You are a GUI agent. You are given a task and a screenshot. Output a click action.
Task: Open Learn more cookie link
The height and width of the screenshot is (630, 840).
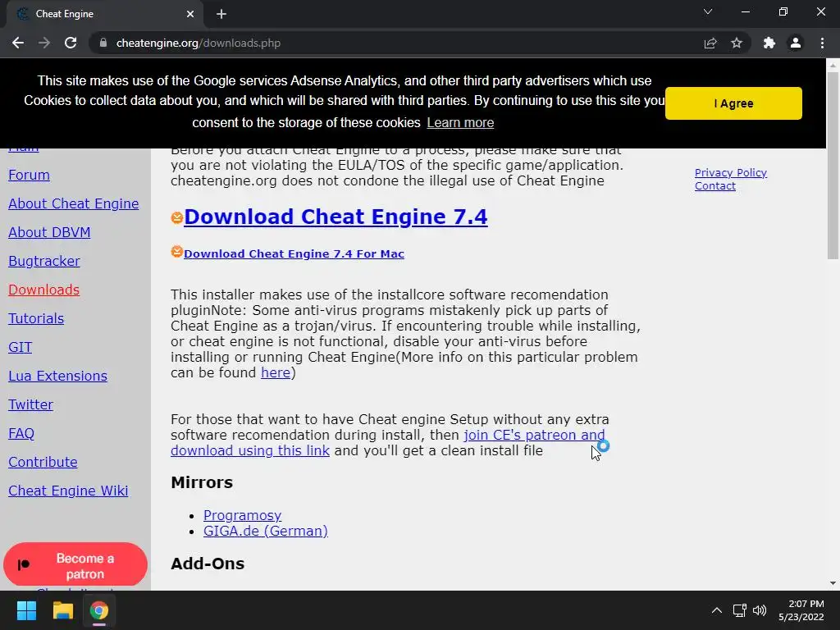[x=460, y=123]
